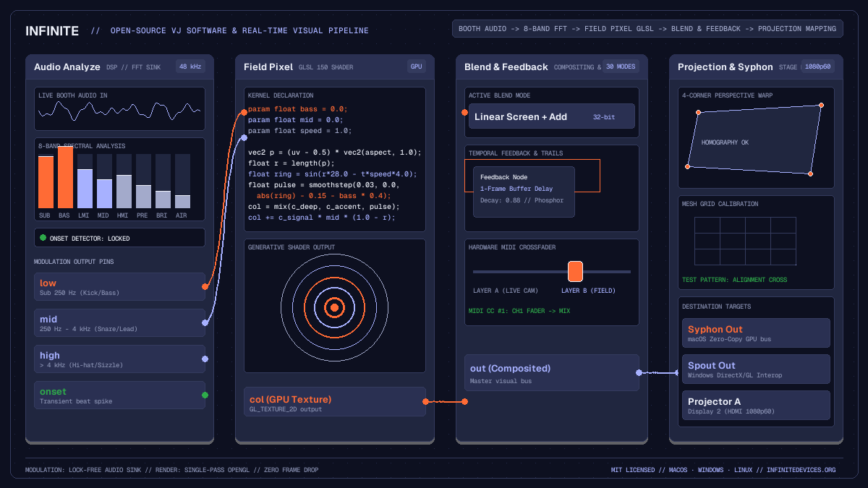Click the 48 kHz sample rate badge
Screen dimensions: 868x488
pyautogui.click(x=190, y=67)
